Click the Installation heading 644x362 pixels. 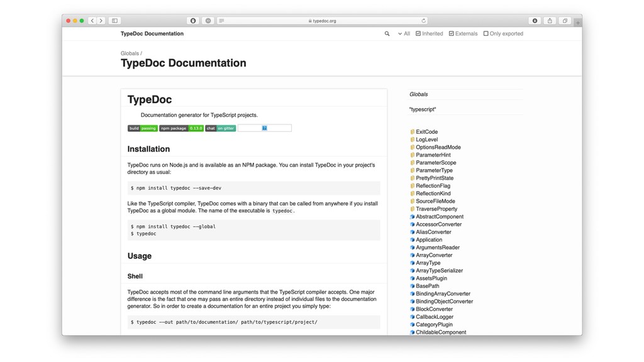148,149
